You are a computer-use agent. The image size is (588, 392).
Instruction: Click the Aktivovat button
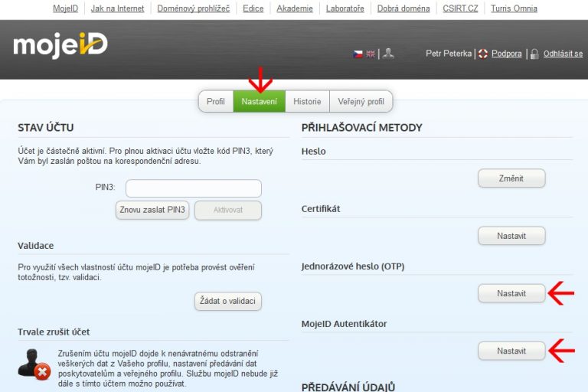(x=228, y=210)
